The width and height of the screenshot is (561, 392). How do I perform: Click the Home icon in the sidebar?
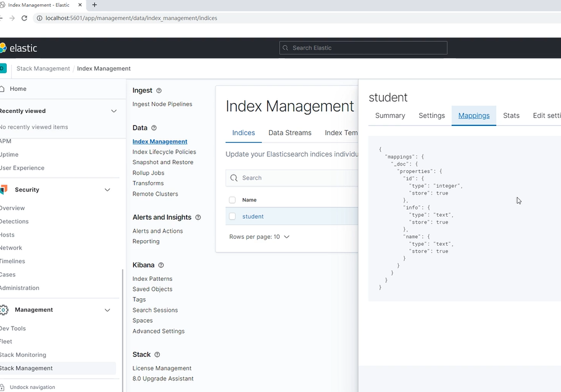point(2,89)
